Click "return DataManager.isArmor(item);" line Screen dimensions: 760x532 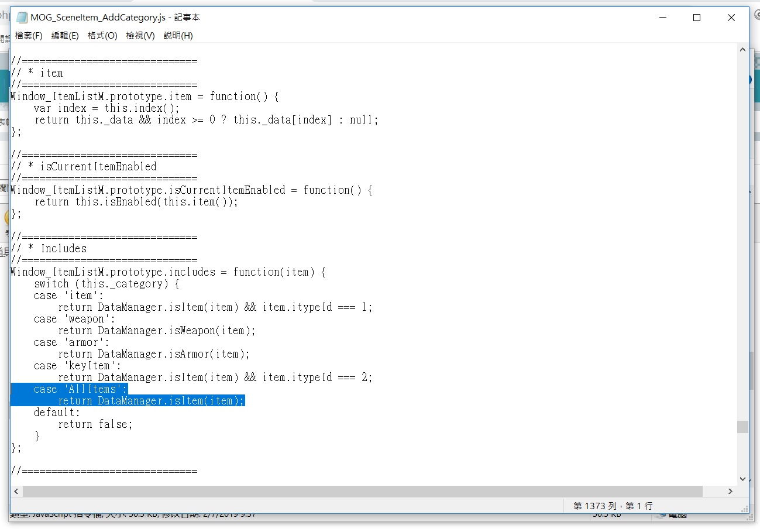pyautogui.click(x=154, y=354)
